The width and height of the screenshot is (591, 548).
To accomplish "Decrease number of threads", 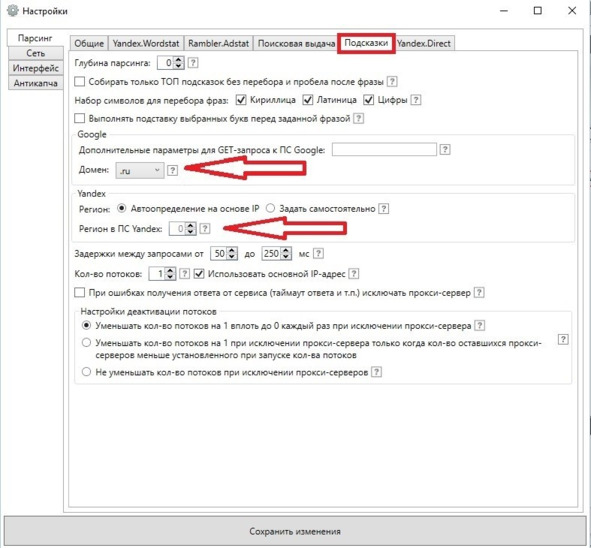I will 170,277.
